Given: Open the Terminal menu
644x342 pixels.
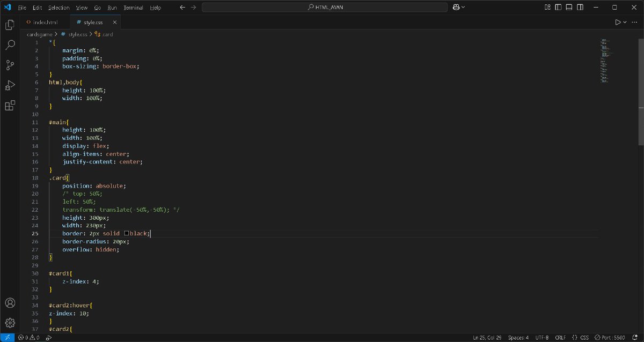Looking at the screenshot, I should pyautogui.click(x=133, y=8).
